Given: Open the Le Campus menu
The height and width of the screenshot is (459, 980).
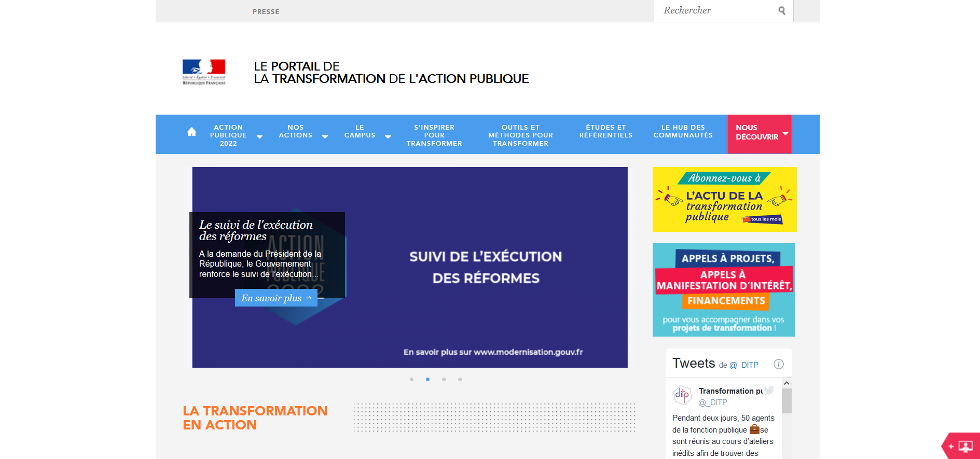Looking at the screenshot, I should point(360,131).
